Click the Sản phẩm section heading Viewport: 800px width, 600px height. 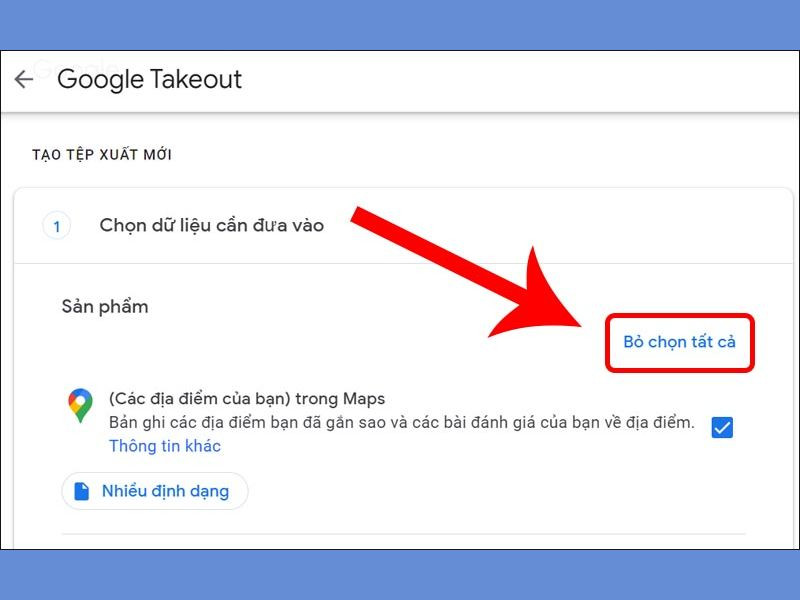[105, 307]
